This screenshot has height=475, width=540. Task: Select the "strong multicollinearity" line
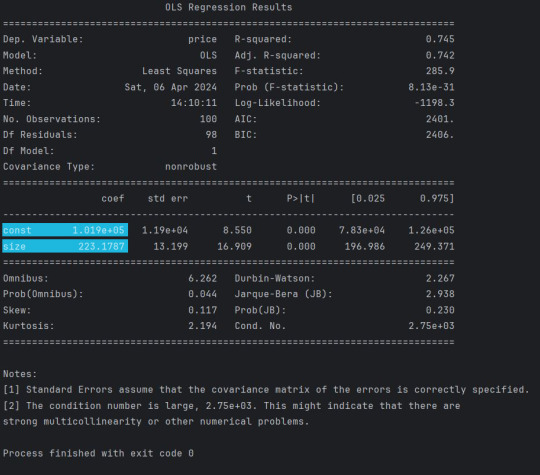[x=156, y=422]
